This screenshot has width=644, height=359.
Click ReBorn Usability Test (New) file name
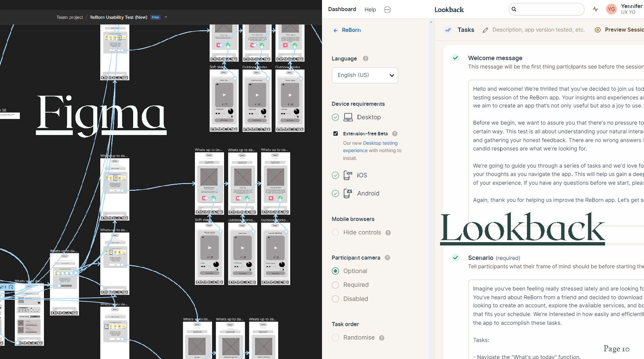coord(118,17)
